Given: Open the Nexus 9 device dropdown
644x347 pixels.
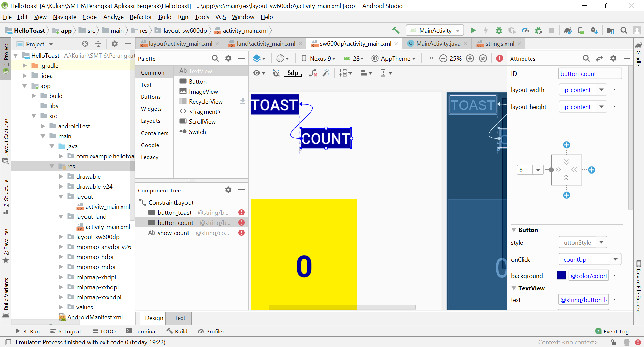Looking at the screenshot, I should tap(318, 58).
